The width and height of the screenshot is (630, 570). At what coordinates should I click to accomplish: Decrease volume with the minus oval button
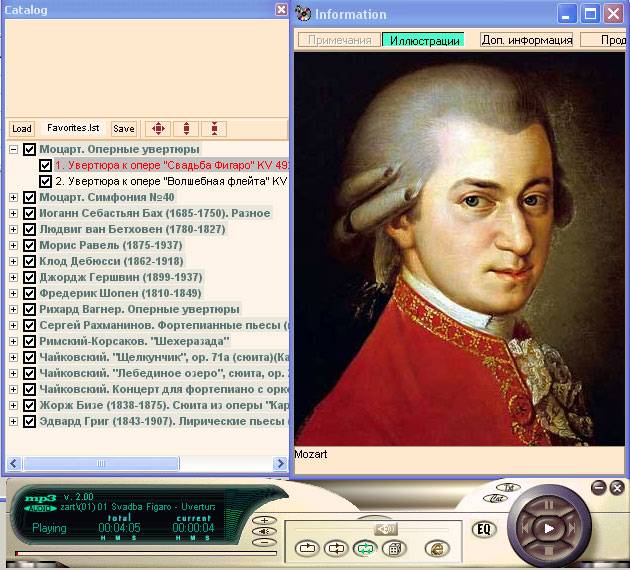click(x=264, y=542)
